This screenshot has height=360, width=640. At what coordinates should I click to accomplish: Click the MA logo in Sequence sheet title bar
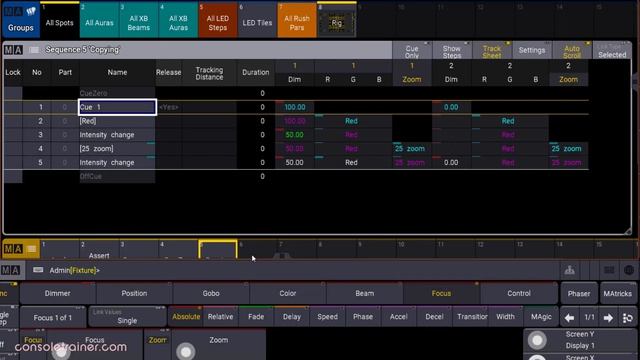click(x=13, y=50)
